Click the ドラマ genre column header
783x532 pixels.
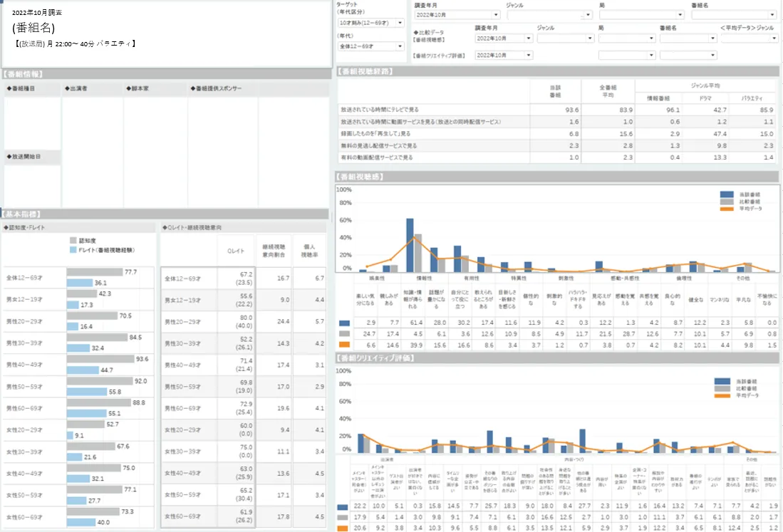point(705,98)
